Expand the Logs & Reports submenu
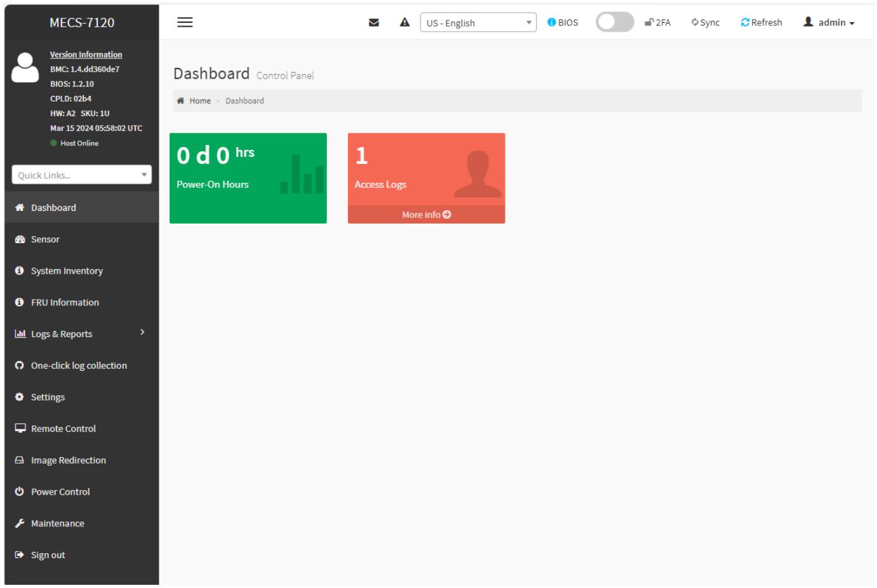This screenshot has width=877, height=588. pos(82,333)
